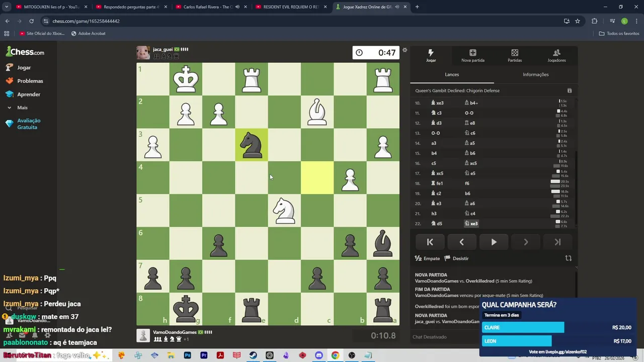Open VamoDoandoGames player name
This screenshot has height=362, width=644.
pyautogui.click(x=175, y=332)
